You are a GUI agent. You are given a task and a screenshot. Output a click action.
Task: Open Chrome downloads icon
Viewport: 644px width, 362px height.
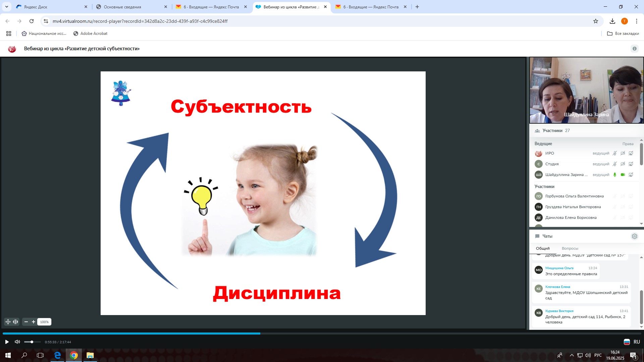point(612,21)
